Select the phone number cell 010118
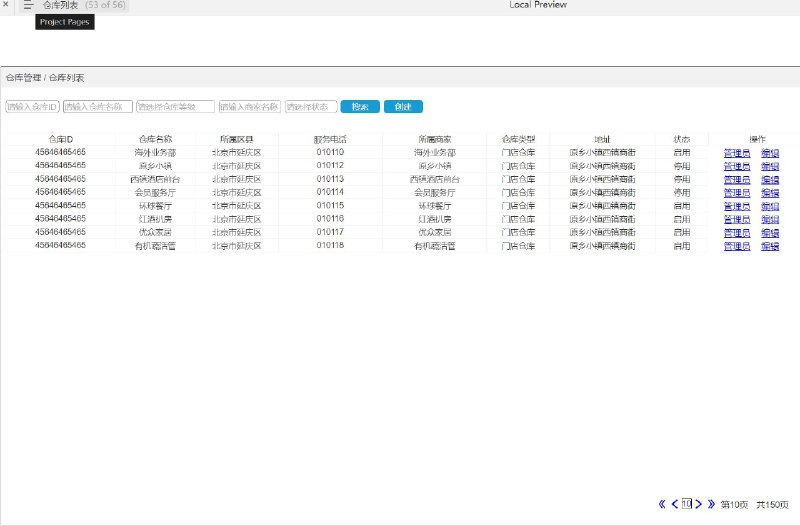The height and width of the screenshot is (526, 800). tap(330, 245)
